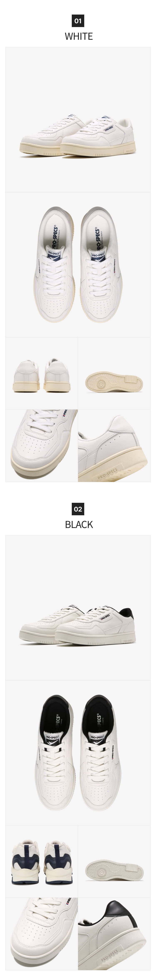View the white PRO-SPECS midsole close-up
The width and height of the screenshot is (156, 980).
[x=115, y=446]
